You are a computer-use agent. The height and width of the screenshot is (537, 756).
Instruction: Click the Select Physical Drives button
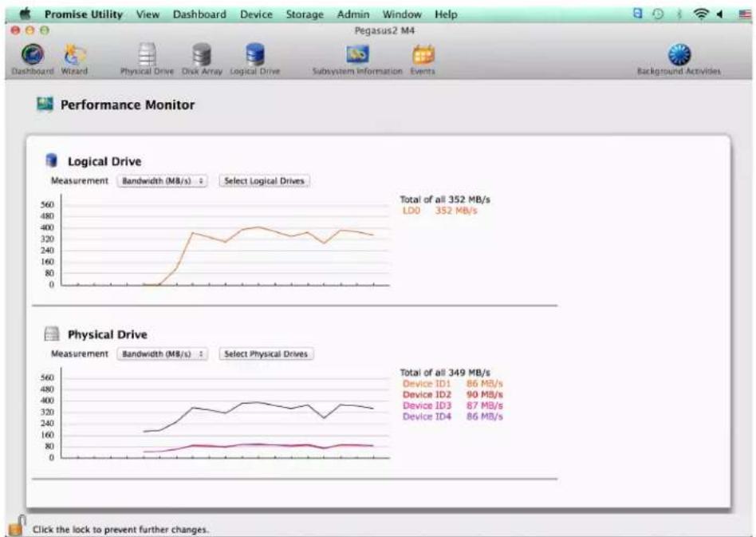tap(266, 353)
